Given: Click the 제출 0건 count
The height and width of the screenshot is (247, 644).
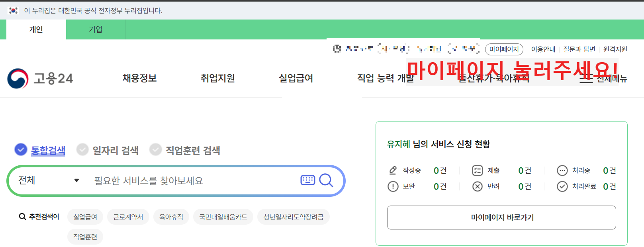Looking at the screenshot, I should coord(525,171).
